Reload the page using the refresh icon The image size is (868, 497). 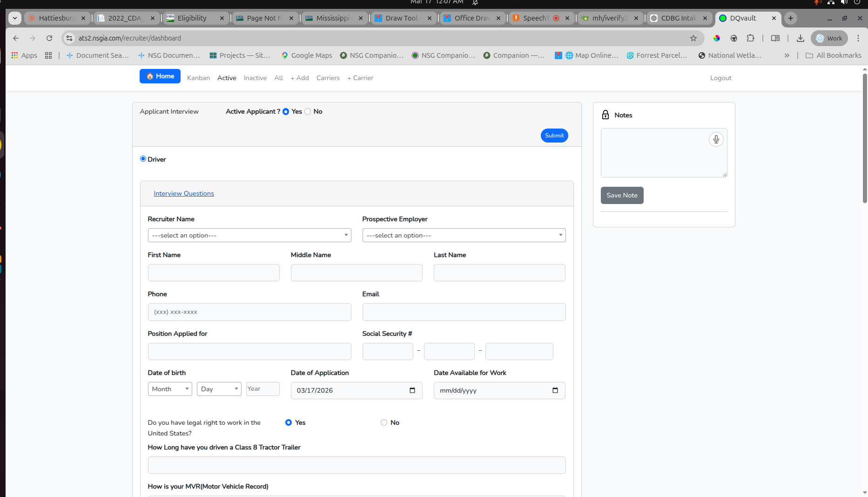pyautogui.click(x=49, y=38)
